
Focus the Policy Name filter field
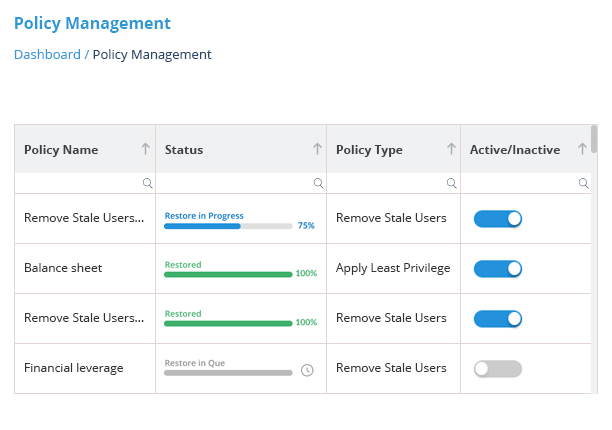pos(85,183)
